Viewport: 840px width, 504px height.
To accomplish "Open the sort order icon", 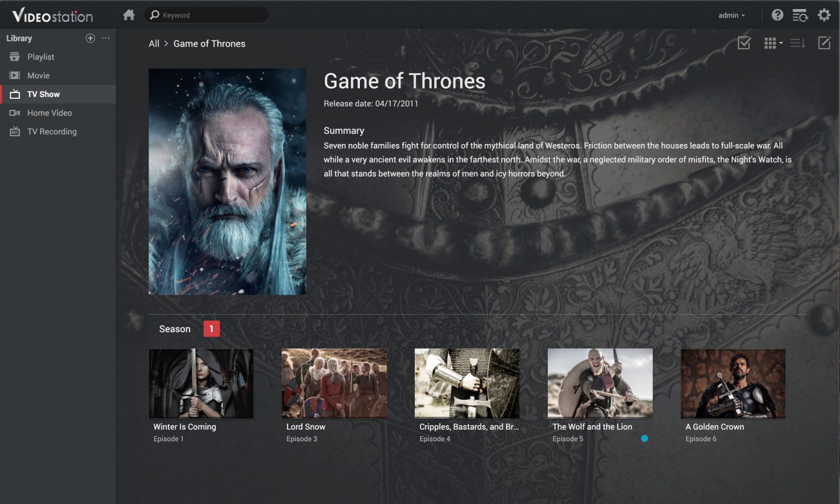I will (x=798, y=43).
